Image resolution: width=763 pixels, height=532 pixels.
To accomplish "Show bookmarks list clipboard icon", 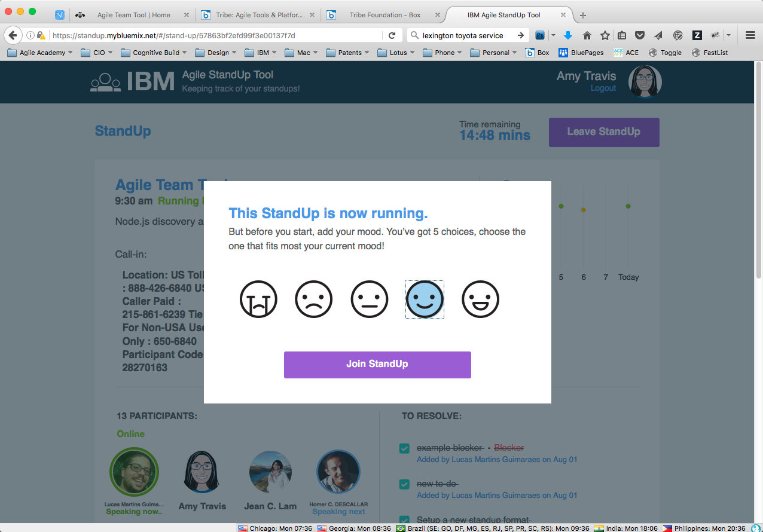I will 622,35.
